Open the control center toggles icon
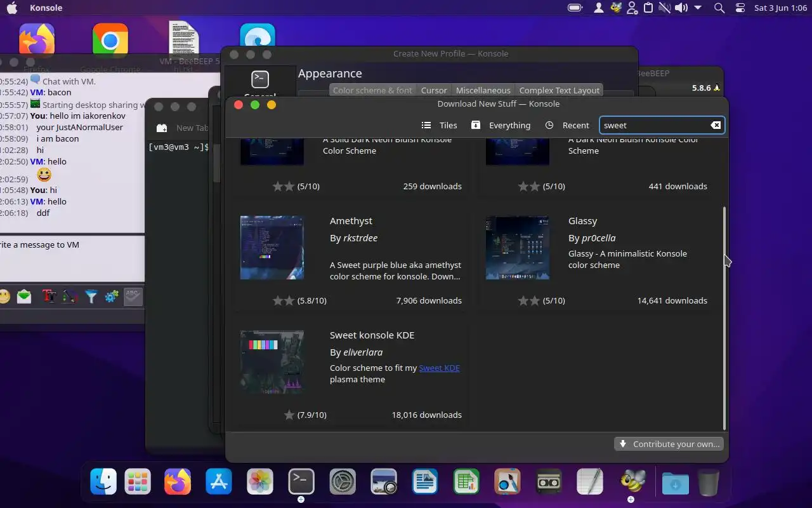The image size is (812, 508). click(x=740, y=8)
